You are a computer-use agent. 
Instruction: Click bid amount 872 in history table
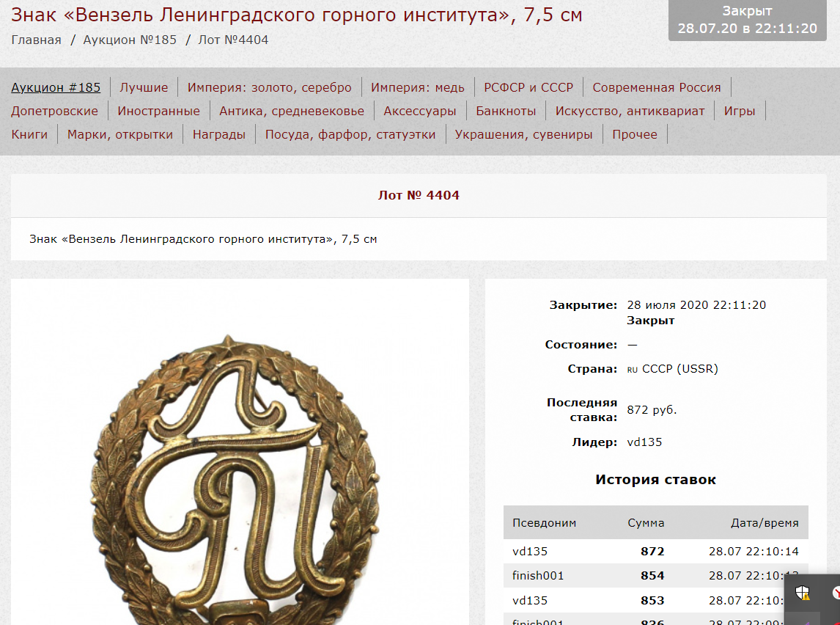[652, 551]
